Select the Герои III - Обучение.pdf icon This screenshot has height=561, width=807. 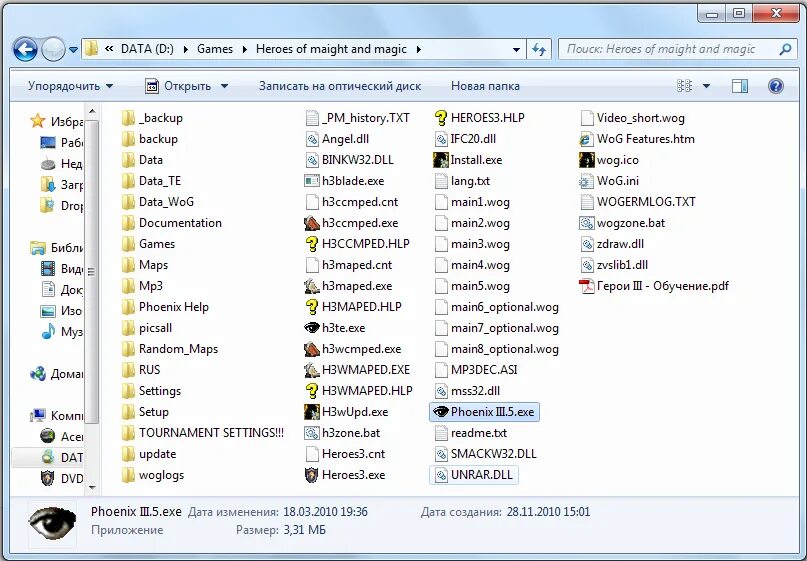tap(586, 286)
